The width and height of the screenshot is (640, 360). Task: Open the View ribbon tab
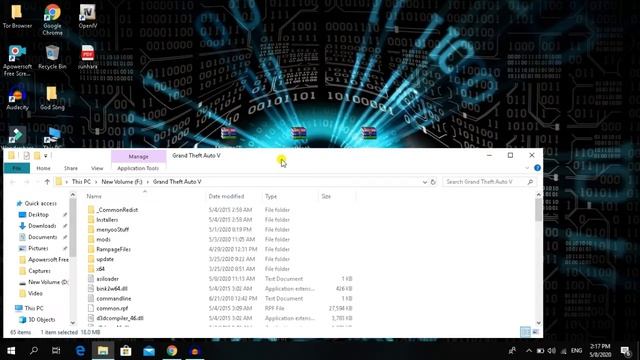[97, 168]
